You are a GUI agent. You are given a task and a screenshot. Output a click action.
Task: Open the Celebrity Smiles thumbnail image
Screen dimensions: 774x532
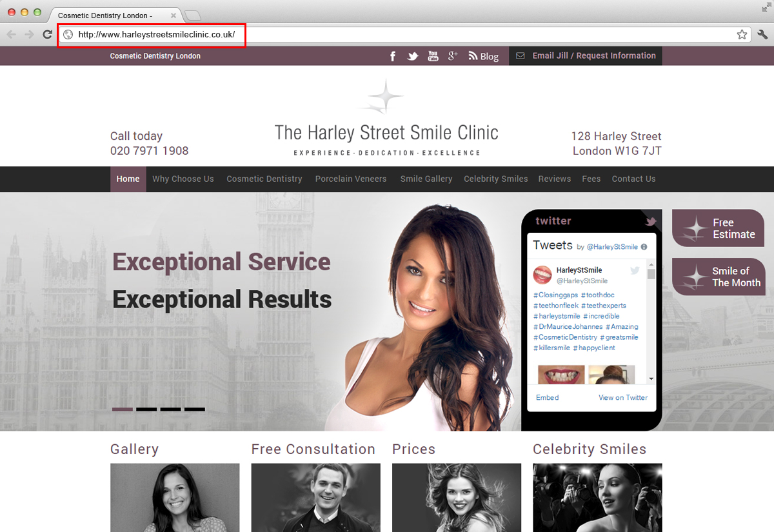tap(597, 497)
